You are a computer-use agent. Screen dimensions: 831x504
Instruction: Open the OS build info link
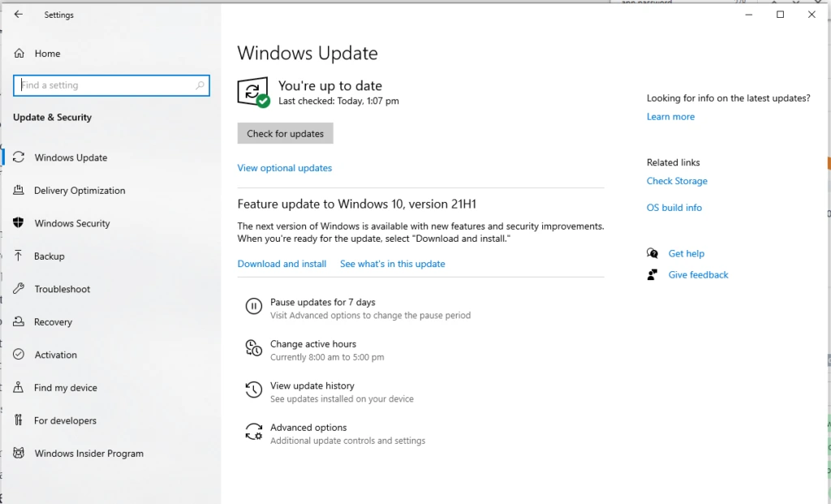pyautogui.click(x=674, y=208)
